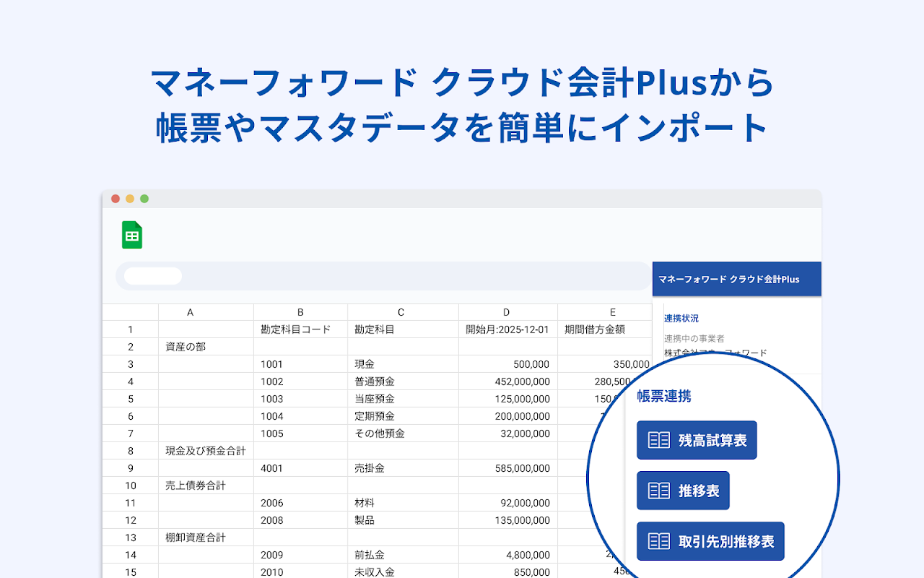Select row 1 header number
This screenshot has height=578, width=924.
tap(131, 329)
